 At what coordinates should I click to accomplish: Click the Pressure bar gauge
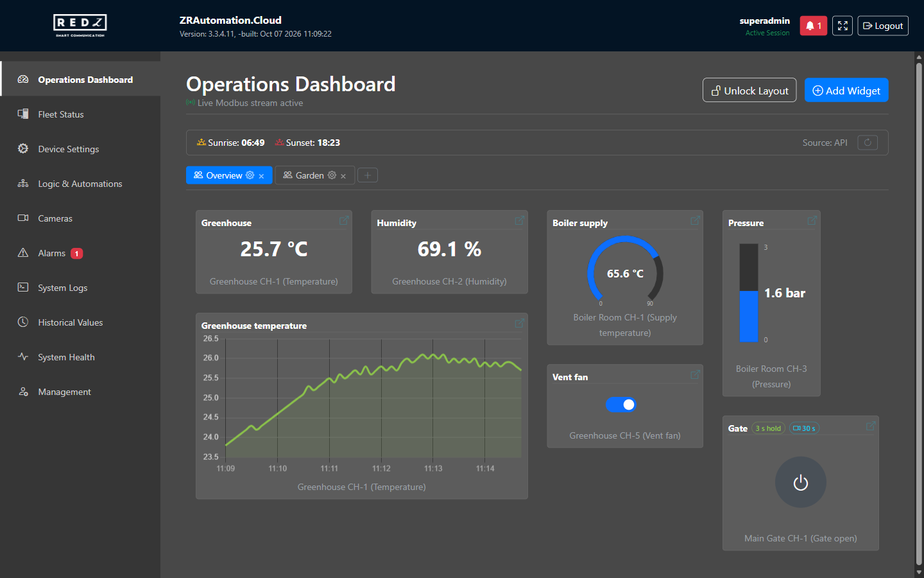749,293
